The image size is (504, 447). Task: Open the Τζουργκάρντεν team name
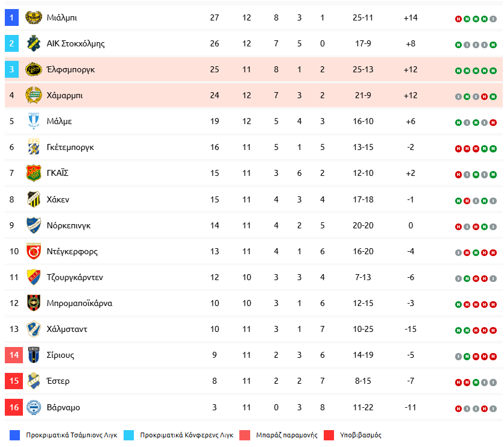(75, 277)
